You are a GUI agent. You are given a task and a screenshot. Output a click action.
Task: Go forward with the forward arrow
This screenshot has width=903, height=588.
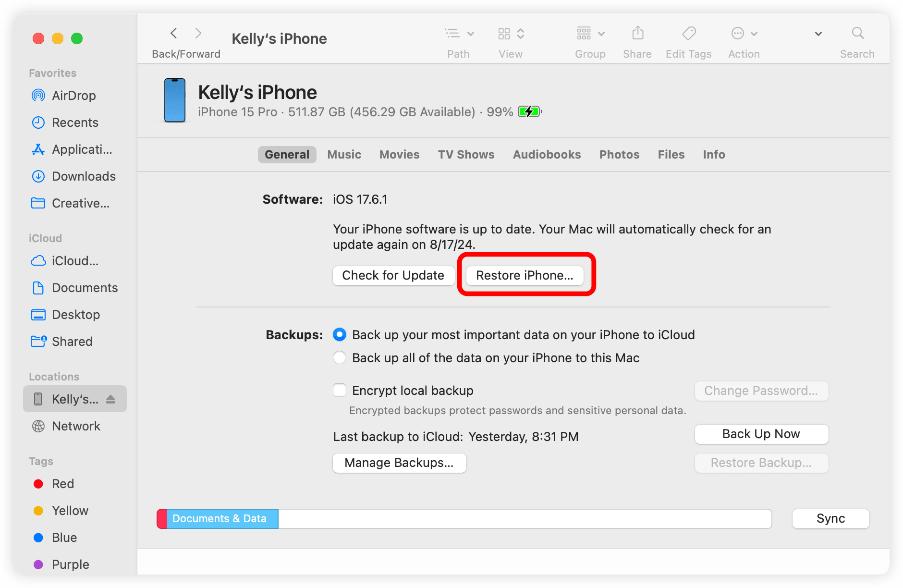[198, 33]
